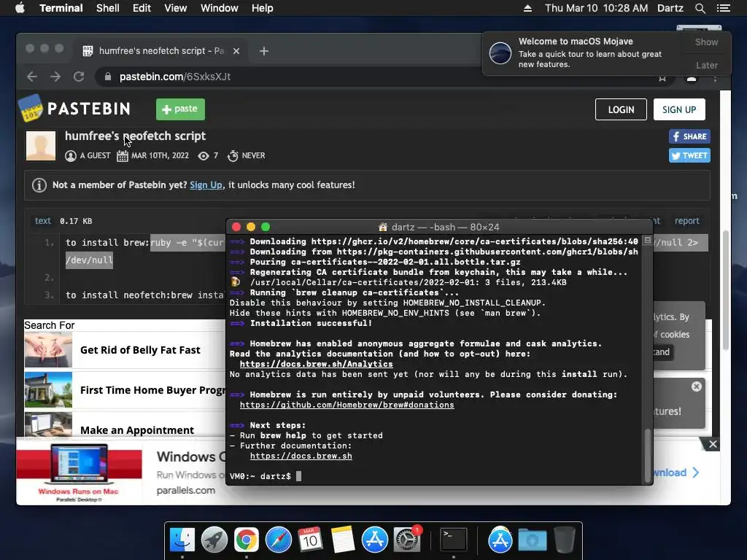Open https://docs.brew.sh link in Terminal
747x560 pixels.
coord(301,456)
